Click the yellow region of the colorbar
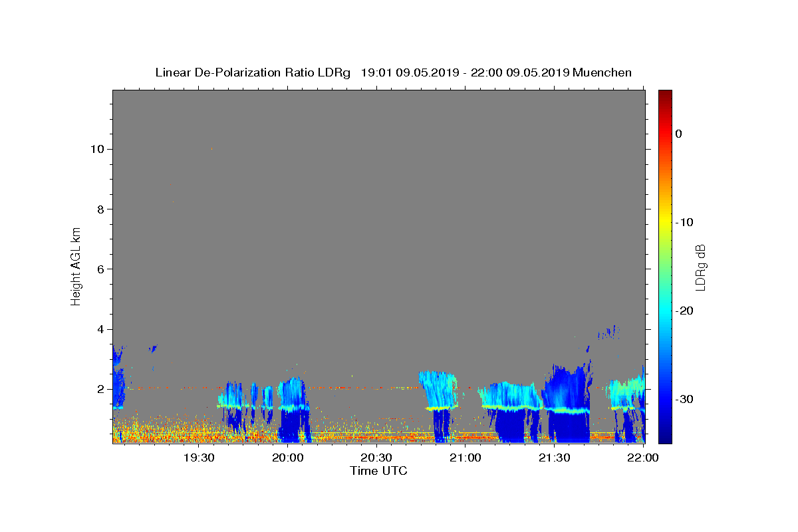798x532 pixels. tap(665, 222)
